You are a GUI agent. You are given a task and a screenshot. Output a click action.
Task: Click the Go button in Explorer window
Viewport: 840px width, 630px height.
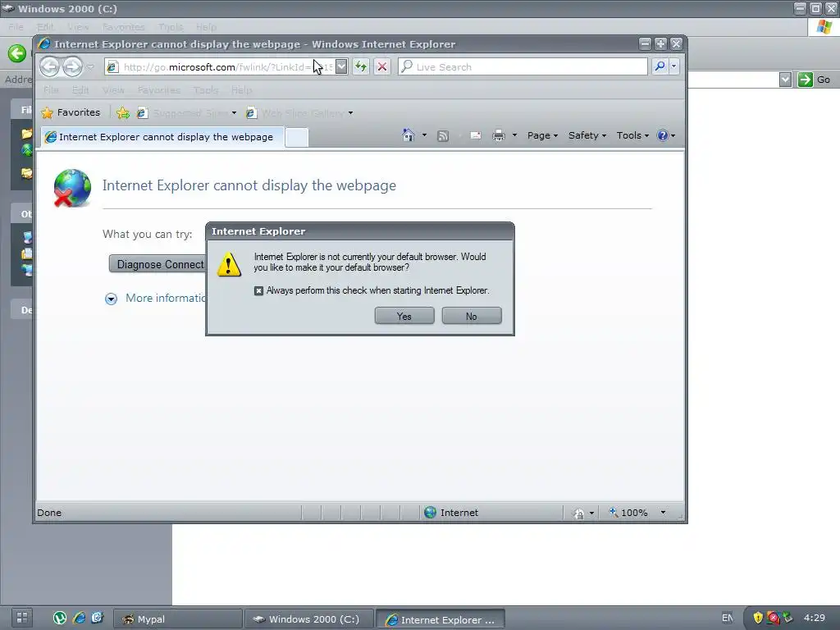[815, 80]
